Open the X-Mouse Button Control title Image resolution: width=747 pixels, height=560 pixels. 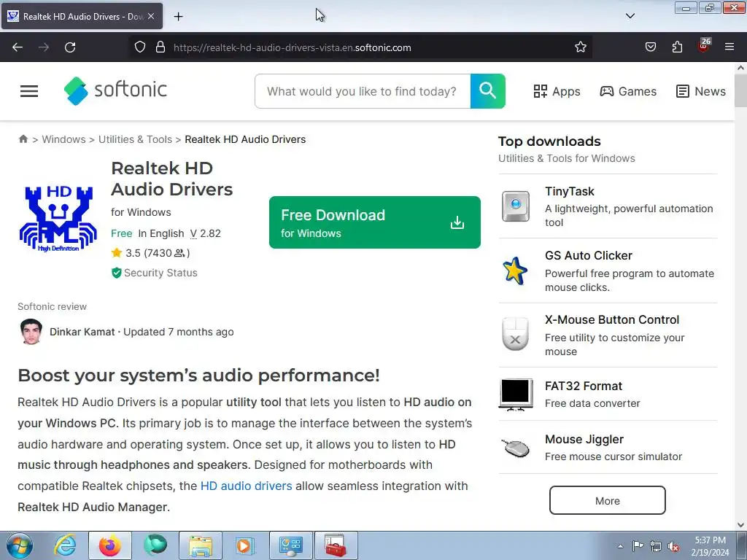coord(612,320)
